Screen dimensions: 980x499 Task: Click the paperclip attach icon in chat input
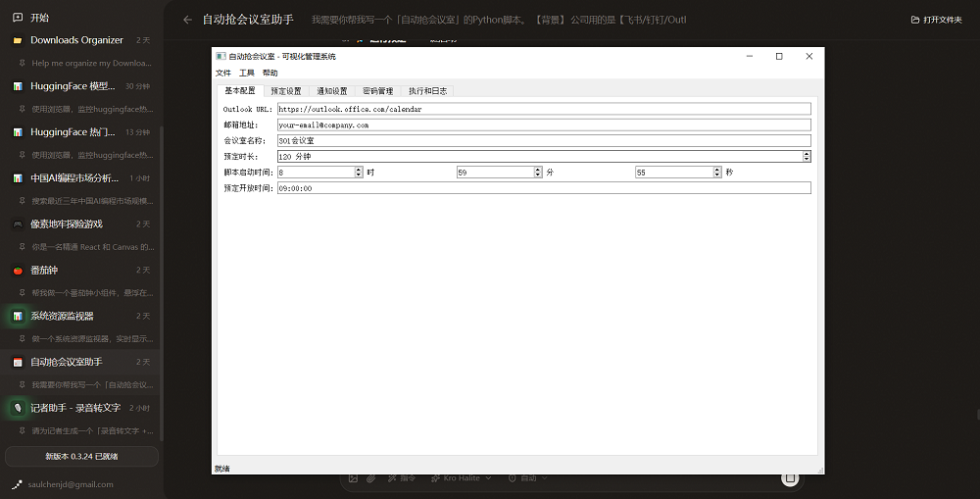pos(371,478)
